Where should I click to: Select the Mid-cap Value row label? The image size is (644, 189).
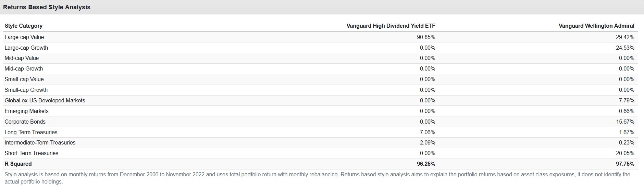coord(22,58)
